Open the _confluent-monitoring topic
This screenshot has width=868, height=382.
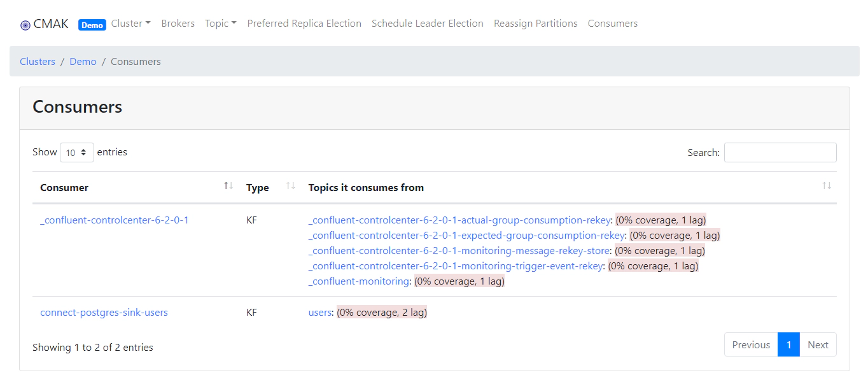(359, 281)
